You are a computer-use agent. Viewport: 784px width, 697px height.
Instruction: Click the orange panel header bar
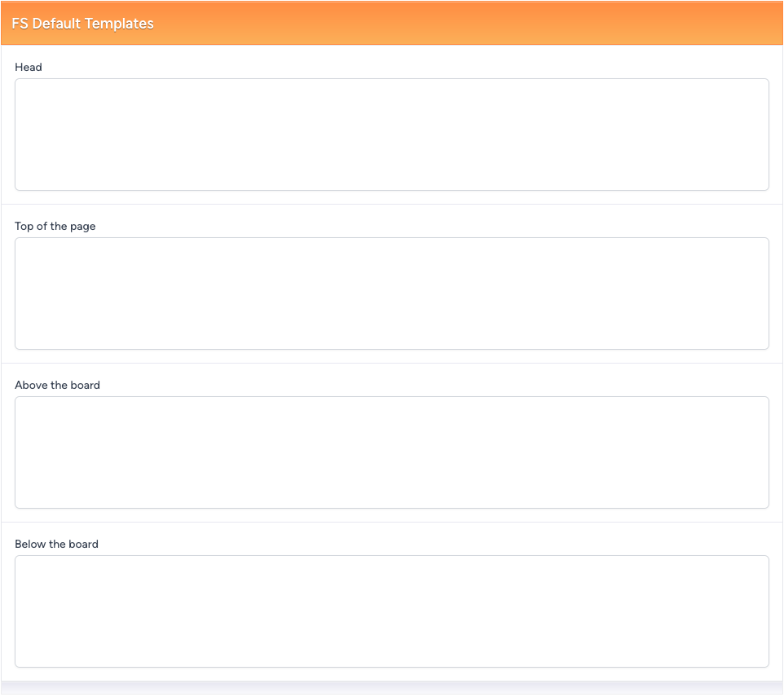tap(489, 24)
